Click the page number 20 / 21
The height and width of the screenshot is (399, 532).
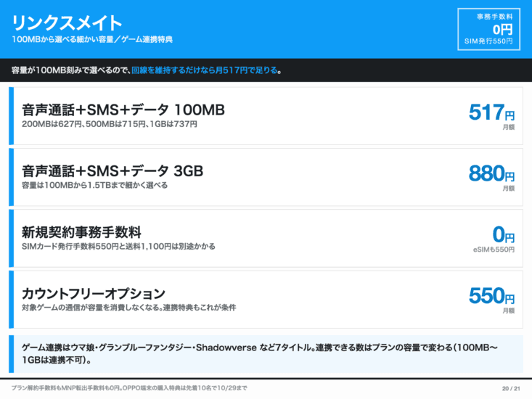511,389
